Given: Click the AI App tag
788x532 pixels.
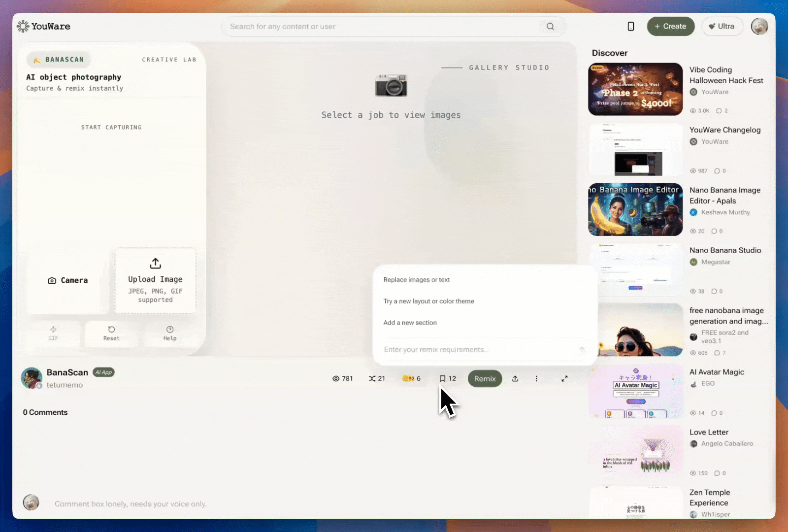Looking at the screenshot, I should click(104, 372).
